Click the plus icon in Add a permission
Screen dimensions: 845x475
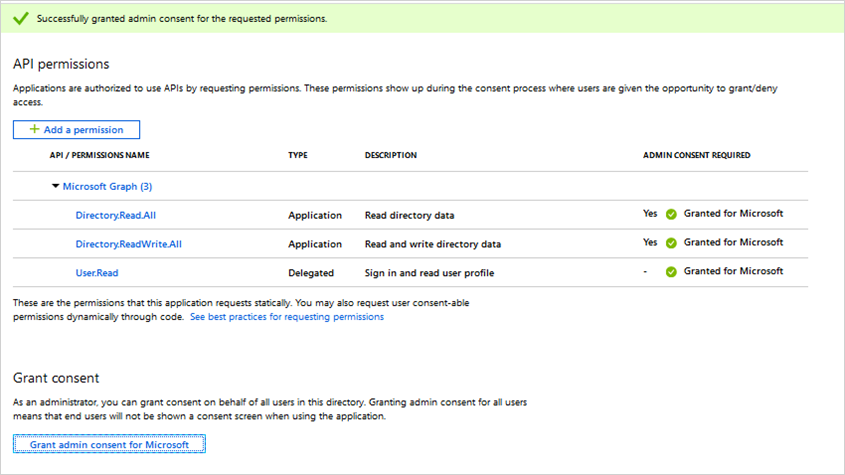coord(34,129)
